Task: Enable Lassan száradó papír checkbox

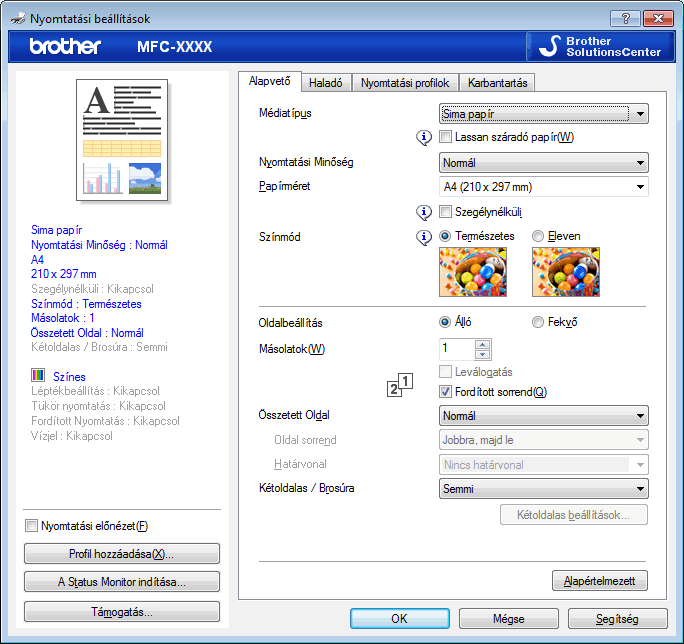Action: click(445, 137)
